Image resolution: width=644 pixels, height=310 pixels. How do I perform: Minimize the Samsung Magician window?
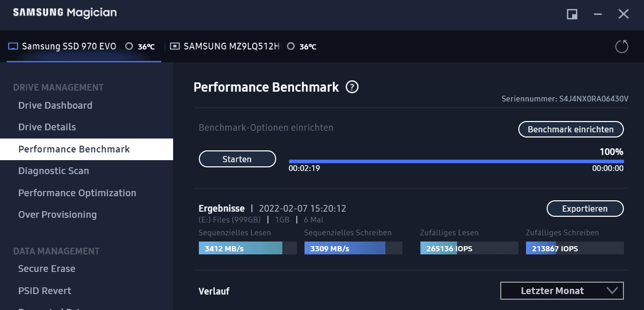(598, 14)
